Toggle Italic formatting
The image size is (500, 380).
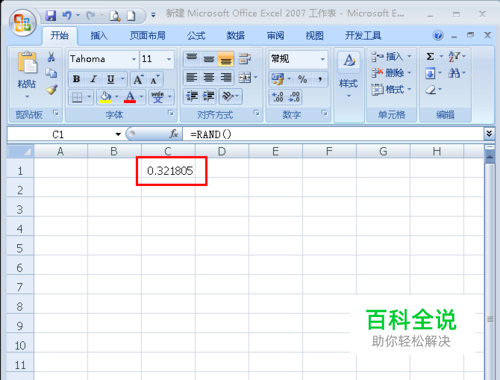pos(94,79)
